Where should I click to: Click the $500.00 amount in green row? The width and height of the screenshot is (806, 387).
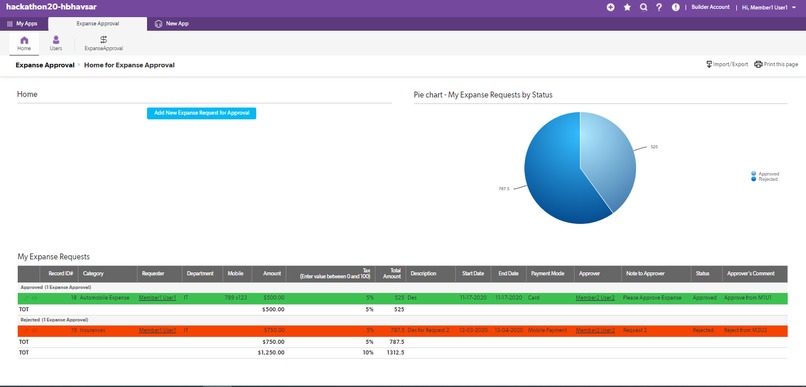[x=274, y=298]
